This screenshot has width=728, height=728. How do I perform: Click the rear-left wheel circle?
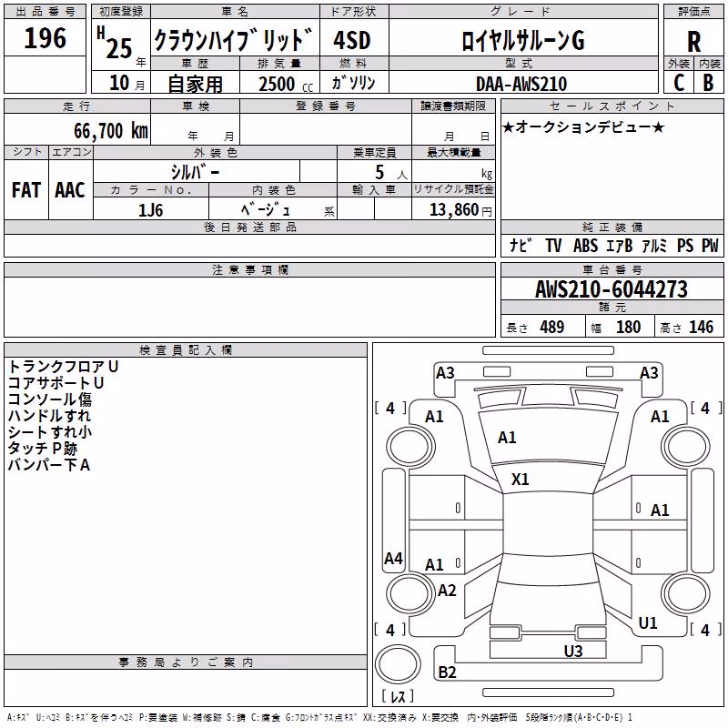pyautogui.click(x=410, y=593)
